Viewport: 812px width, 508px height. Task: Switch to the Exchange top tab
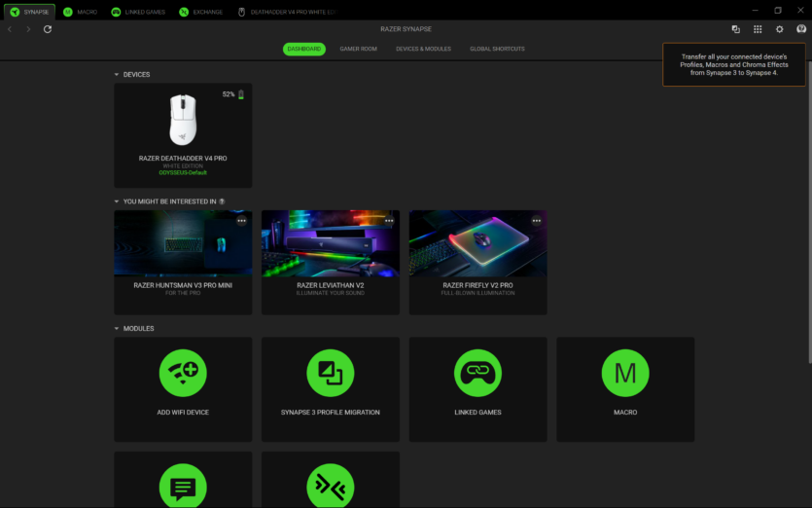[201, 12]
